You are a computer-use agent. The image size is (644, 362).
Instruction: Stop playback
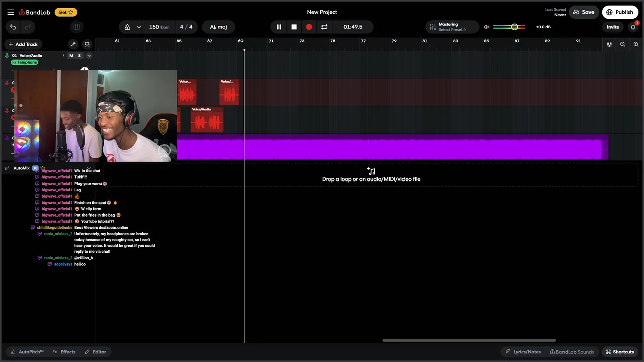(x=294, y=27)
